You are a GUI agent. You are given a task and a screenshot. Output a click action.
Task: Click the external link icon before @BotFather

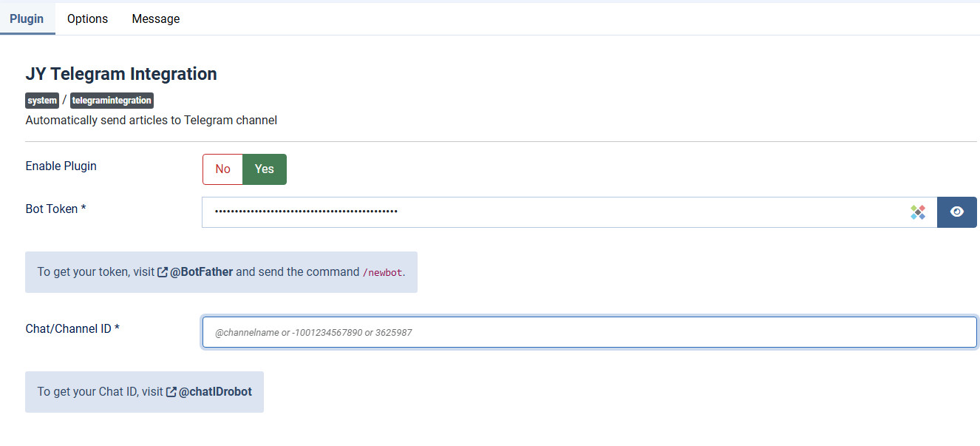pos(163,272)
